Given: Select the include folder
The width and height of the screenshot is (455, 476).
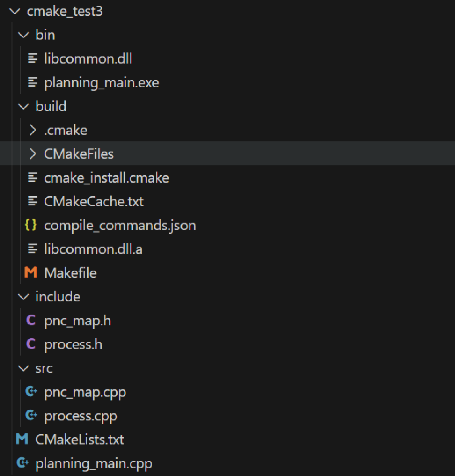Looking at the screenshot, I should (58, 296).
